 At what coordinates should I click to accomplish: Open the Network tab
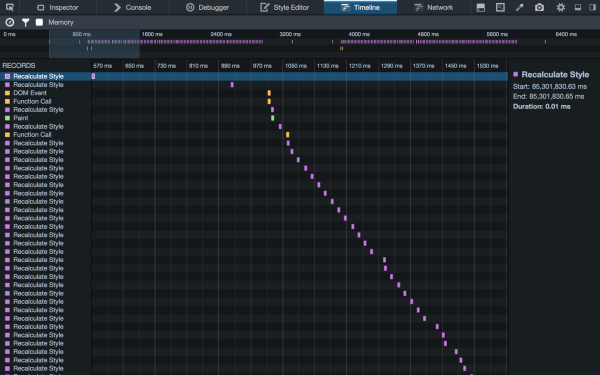[x=434, y=7]
